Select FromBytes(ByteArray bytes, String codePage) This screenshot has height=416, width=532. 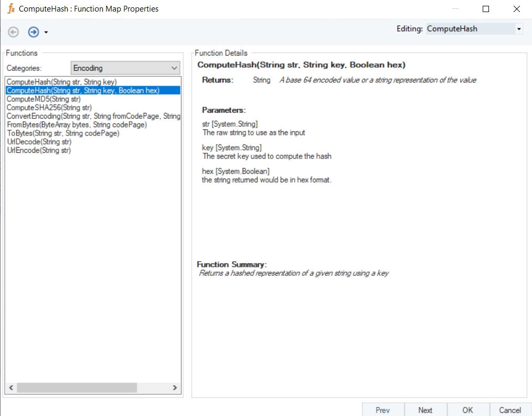point(77,124)
